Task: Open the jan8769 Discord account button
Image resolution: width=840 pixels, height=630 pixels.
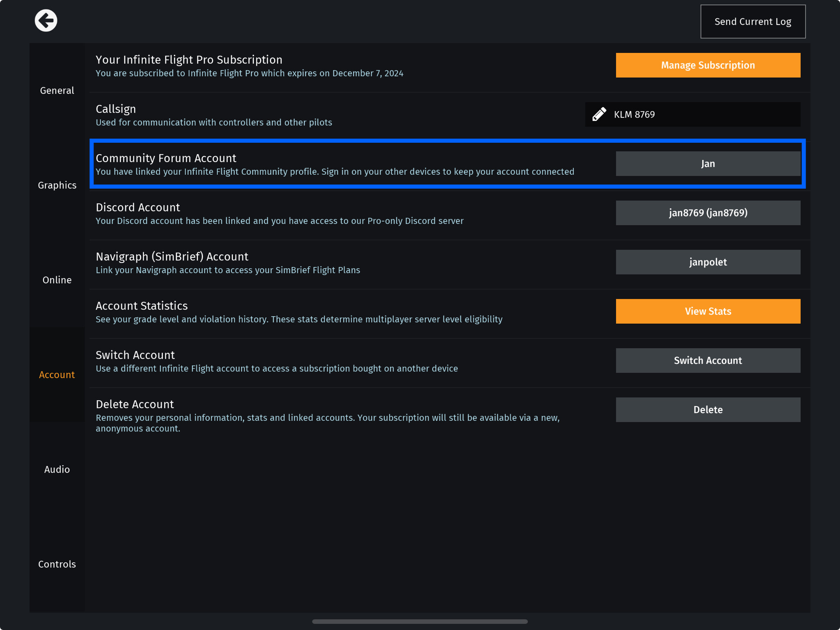Action: (708, 213)
